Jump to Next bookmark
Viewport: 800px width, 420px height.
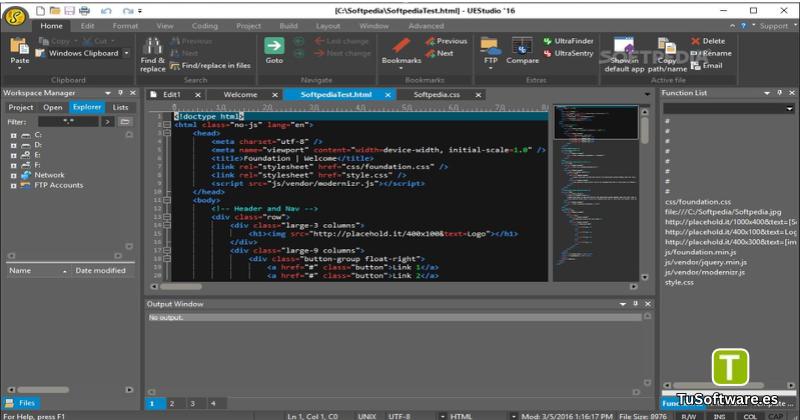click(439, 53)
